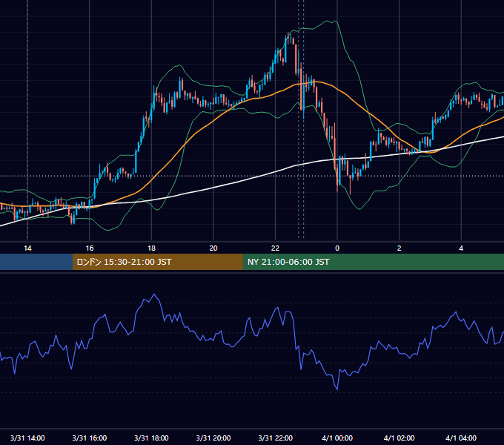The height and width of the screenshot is (445, 504).
Task: Click the 4/1 00:00 time label
Action: pos(337,438)
